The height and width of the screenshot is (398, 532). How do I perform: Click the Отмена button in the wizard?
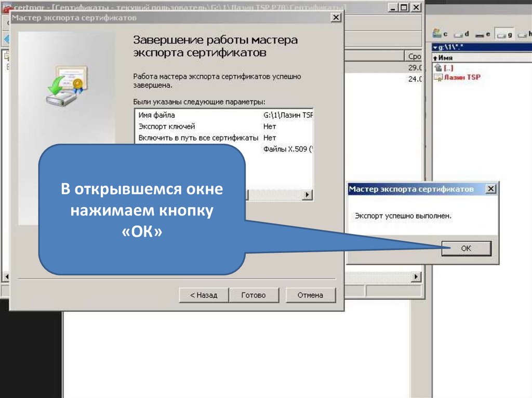tap(311, 295)
